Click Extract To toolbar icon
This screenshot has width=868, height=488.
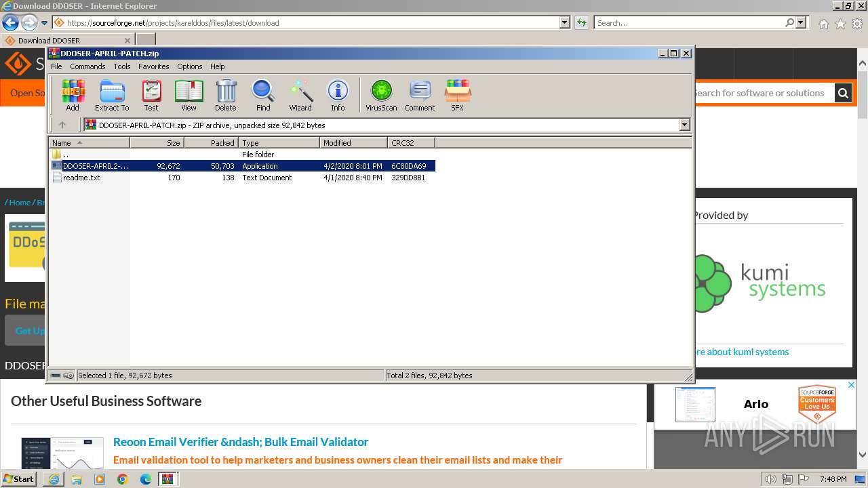tap(112, 95)
